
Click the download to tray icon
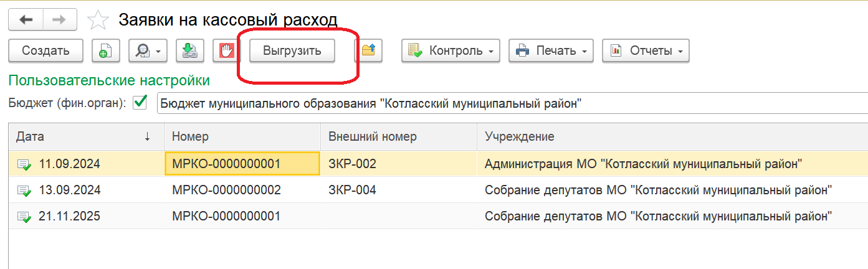[189, 51]
